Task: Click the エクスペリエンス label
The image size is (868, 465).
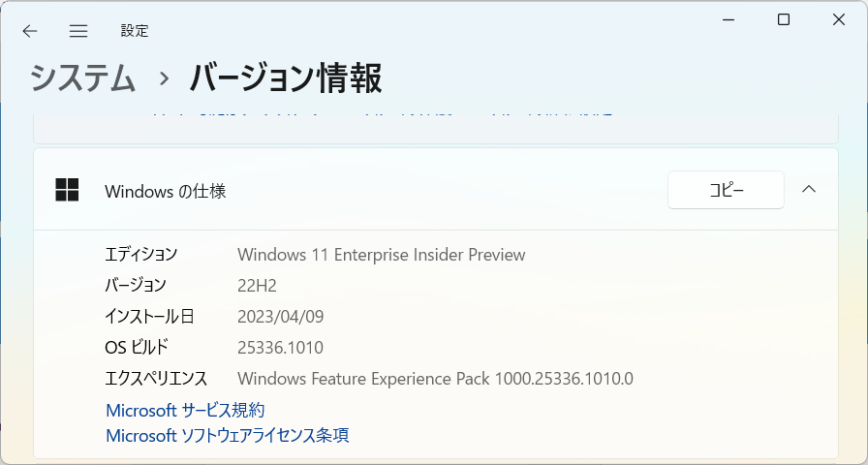Action: 156,379
